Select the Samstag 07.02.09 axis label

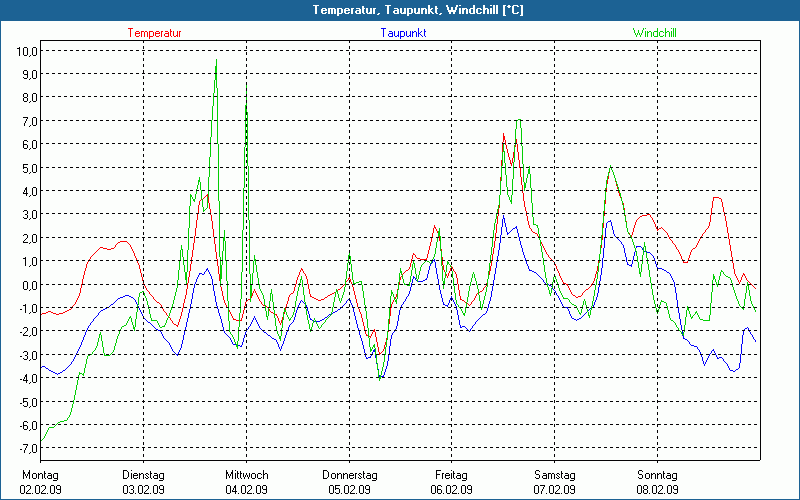pyautogui.click(x=555, y=482)
